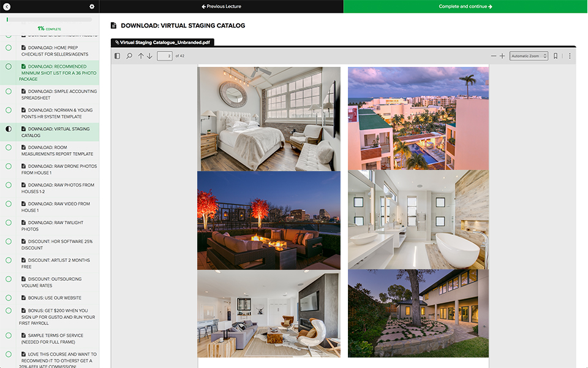588x368 pixels.
Task: Zoom in using the plus icon
Action: click(x=502, y=56)
